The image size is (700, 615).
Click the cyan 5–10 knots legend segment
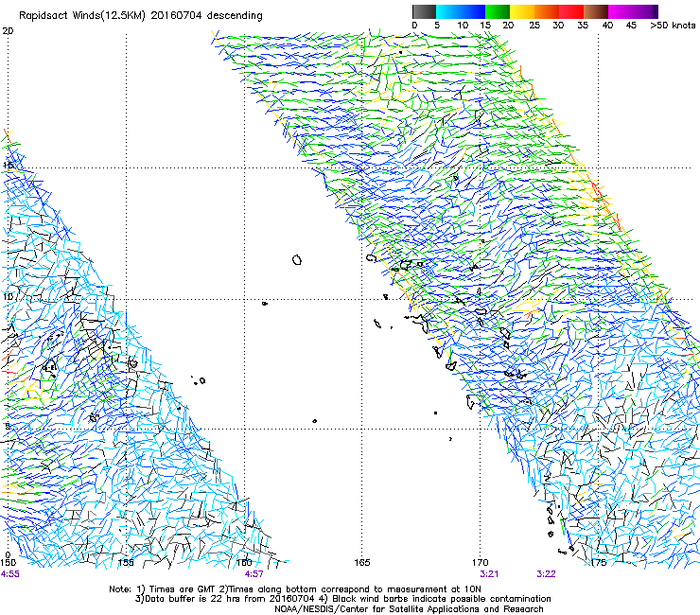click(x=448, y=11)
